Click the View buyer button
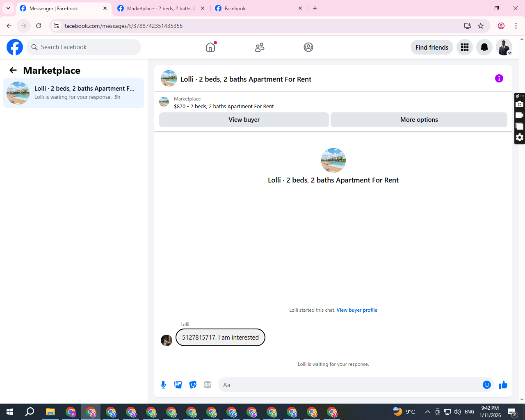The height and width of the screenshot is (420, 525). tap(244, 120)
